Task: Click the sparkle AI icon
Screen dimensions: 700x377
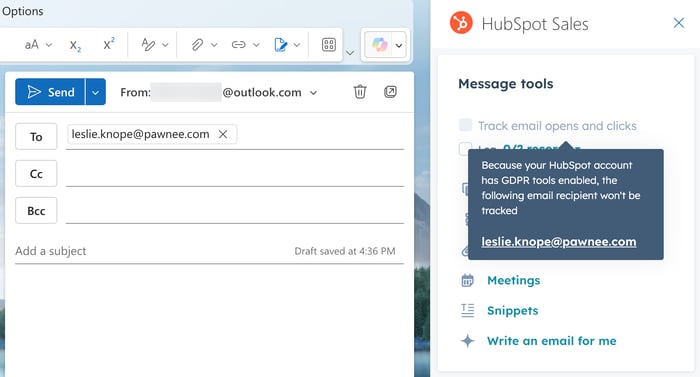Action: [x=467, y=341]
